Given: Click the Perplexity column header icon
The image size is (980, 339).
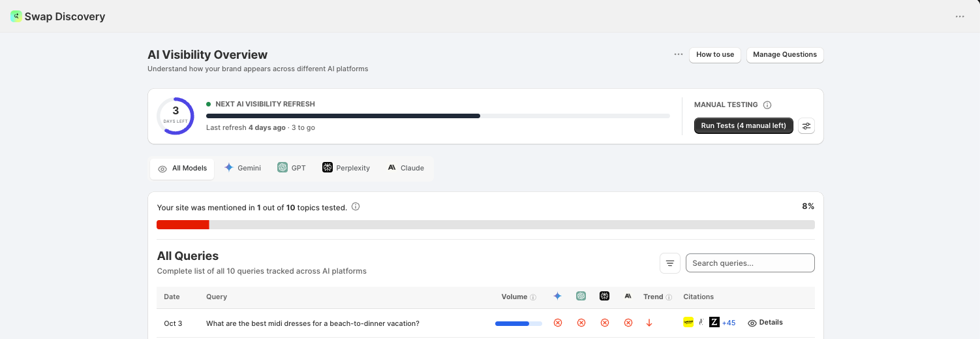Looking at the screenshot, I should pyautogui.click(x=604, y=296).
